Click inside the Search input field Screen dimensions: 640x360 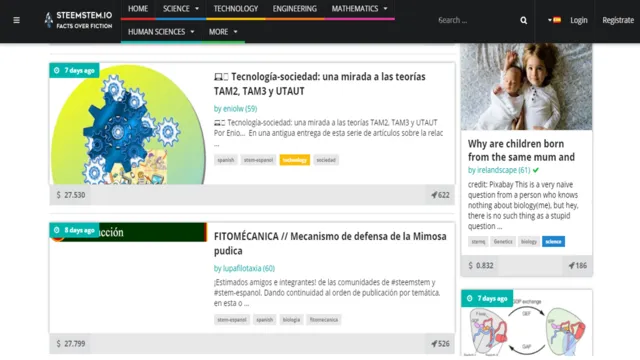point(476,20)
